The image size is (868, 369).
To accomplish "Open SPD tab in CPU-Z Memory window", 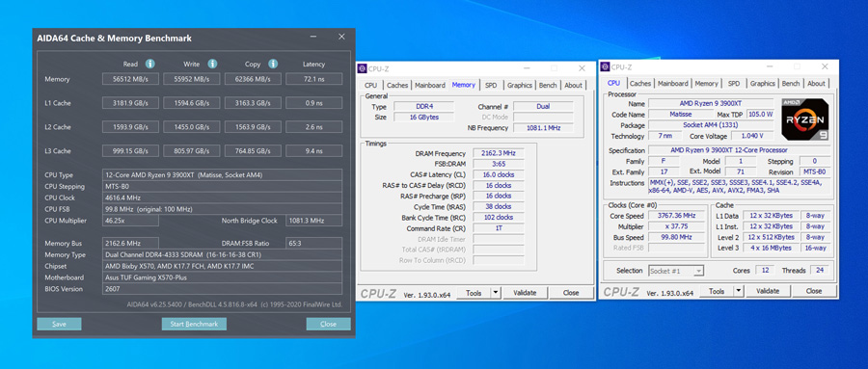I will (x=491, y=85).
